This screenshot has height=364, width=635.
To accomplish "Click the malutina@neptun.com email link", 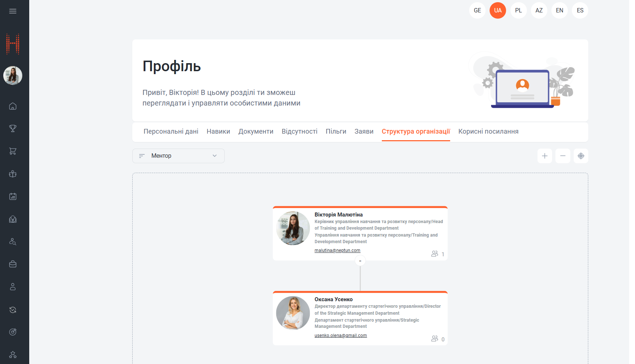I will click(337, 250).
